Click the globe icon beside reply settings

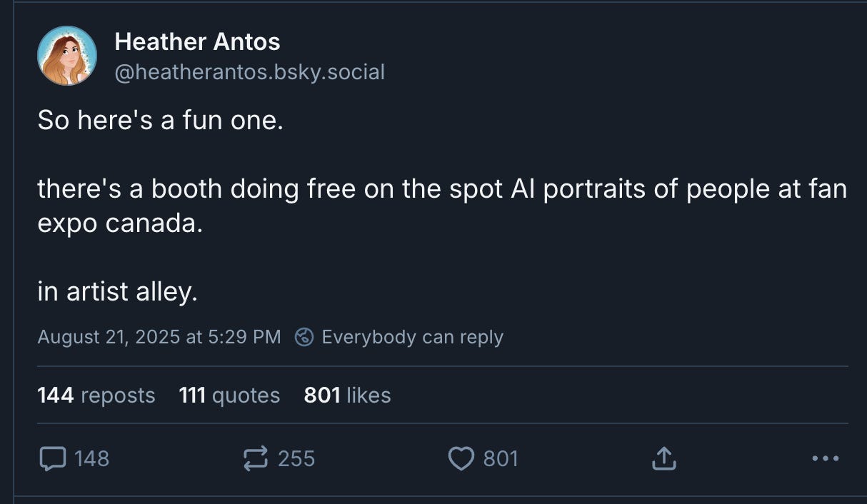(x=305, y=337)
